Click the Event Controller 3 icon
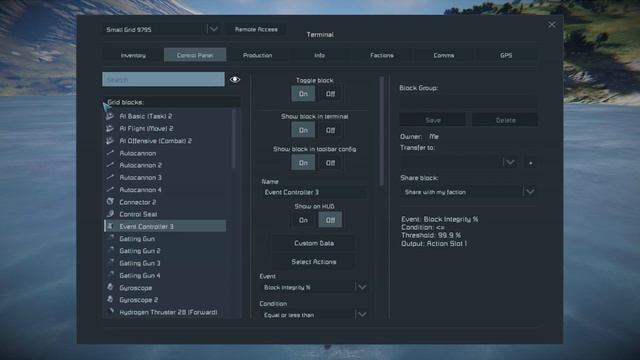 coord(110,226)
